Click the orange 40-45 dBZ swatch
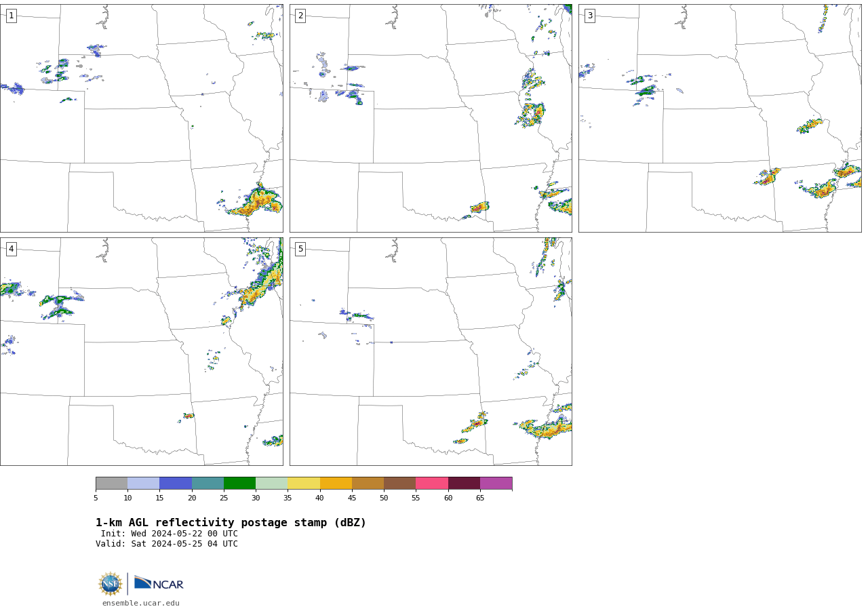868x611 pixels. coord(336,484)
